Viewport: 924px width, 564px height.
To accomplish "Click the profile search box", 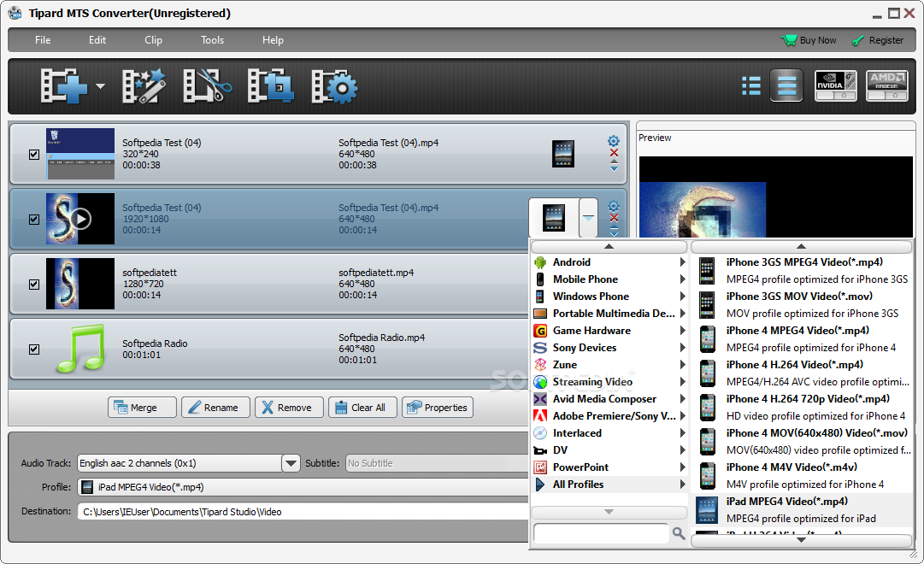I will pyautogui.click(x=601, y=533).
